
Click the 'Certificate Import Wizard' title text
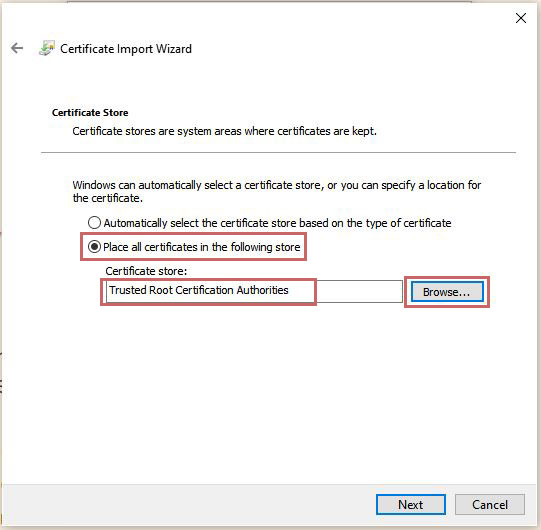[x=126, y=49]
